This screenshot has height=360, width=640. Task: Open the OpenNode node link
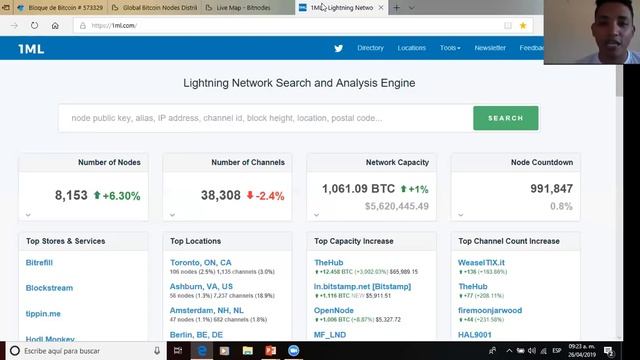click(x=333, y=310)
